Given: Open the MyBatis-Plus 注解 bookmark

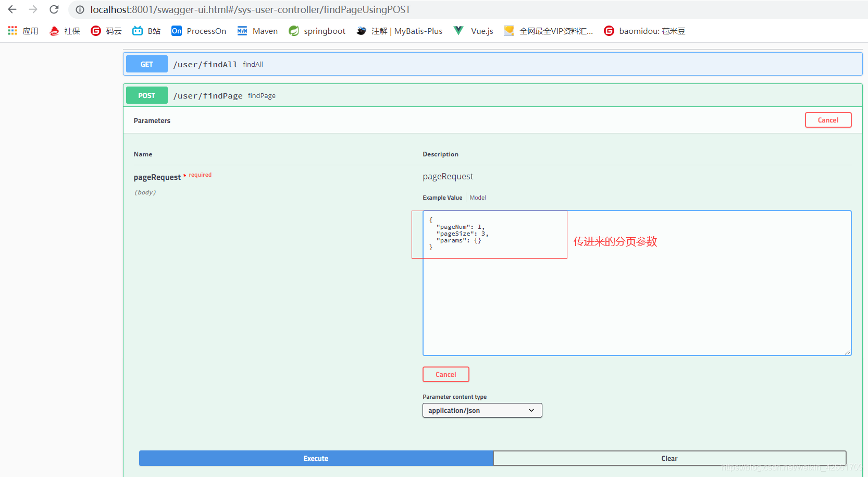Looking at the screenshot, I should click(399, 31).
